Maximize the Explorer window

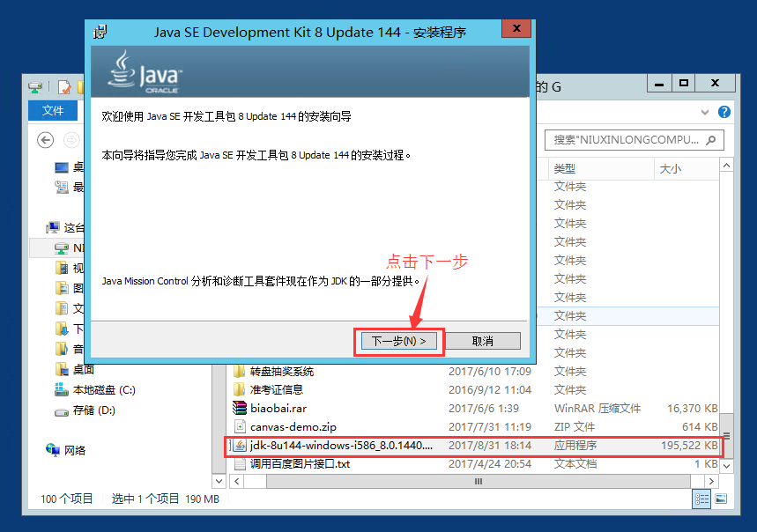coord(683,83)
